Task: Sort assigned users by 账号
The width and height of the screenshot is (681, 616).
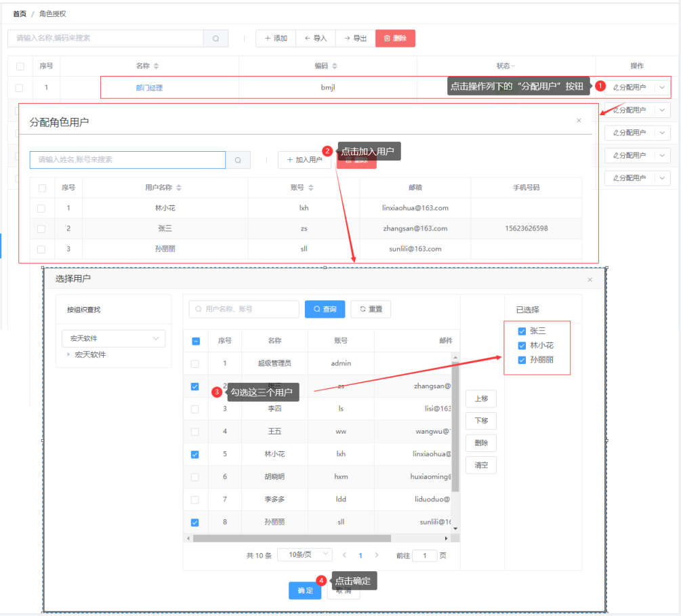Action: click(311, 188)
